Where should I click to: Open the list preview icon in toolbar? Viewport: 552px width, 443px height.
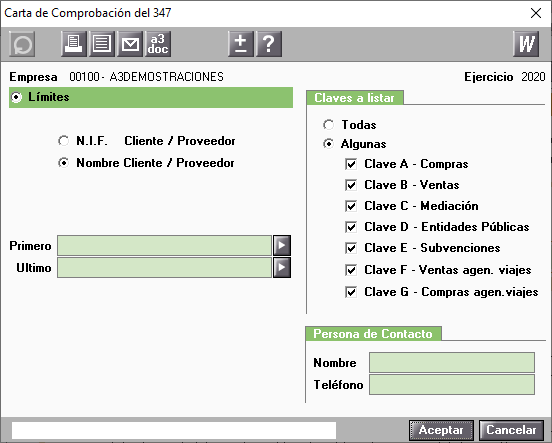(x=102, y=44)
